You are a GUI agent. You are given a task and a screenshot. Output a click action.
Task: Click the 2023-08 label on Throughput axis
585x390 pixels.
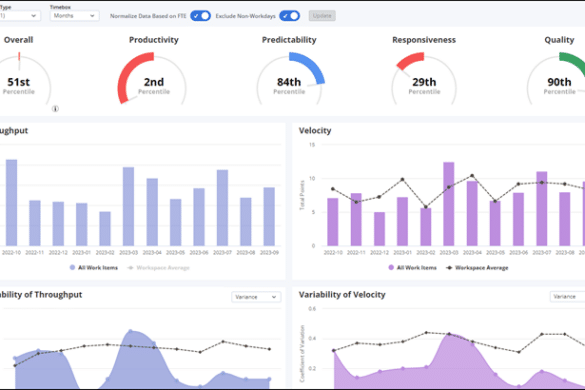246,253
